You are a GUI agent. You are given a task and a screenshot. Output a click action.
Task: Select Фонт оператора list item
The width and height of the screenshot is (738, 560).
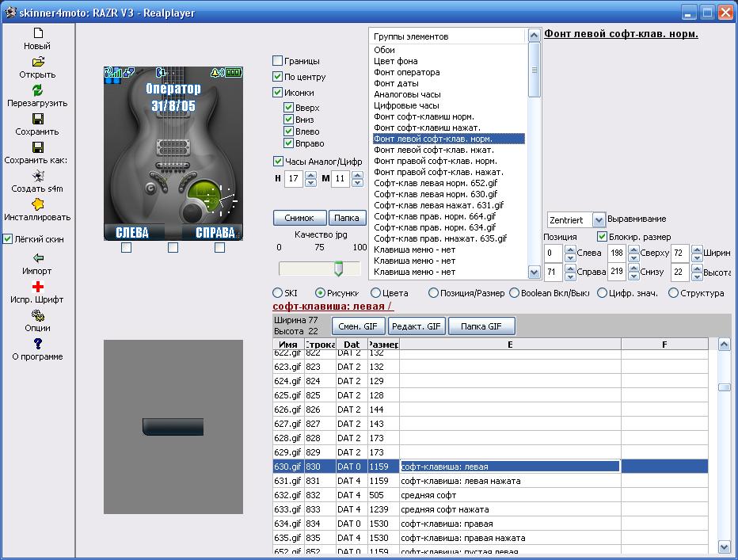pyautogui.click(x=407, y=72)
